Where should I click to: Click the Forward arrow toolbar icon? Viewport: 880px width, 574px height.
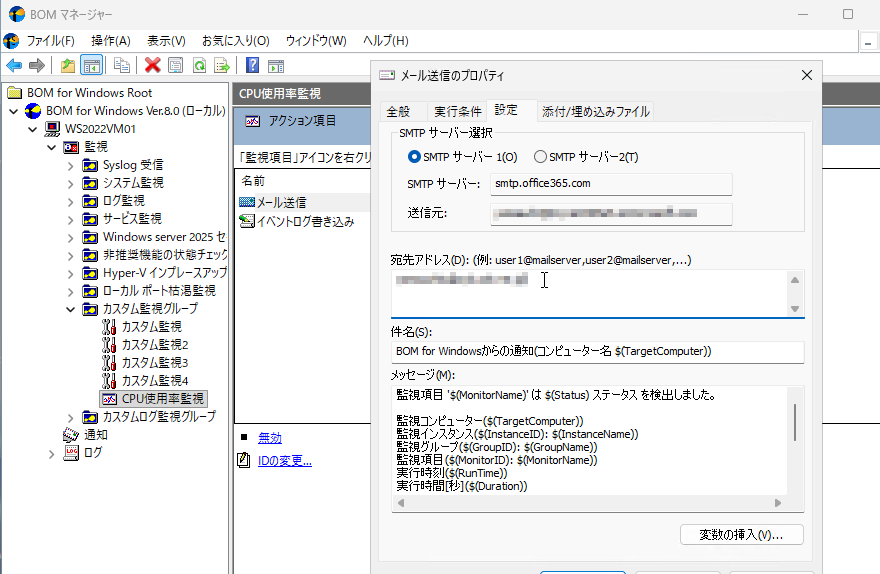pyautogui.click(x=36, y=66)
